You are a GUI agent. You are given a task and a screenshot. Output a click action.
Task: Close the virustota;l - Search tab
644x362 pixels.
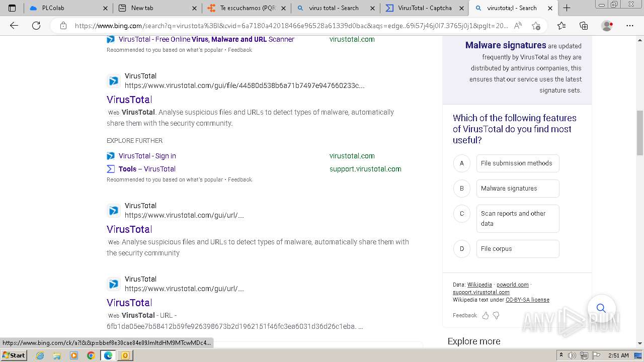(x=550, y=8)
